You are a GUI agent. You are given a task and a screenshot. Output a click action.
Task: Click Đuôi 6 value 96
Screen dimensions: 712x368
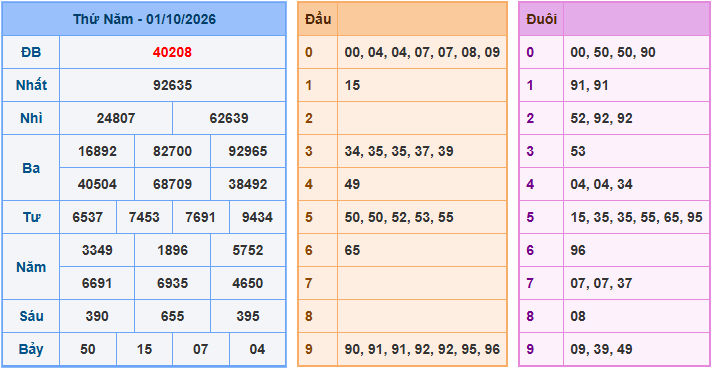578,250
